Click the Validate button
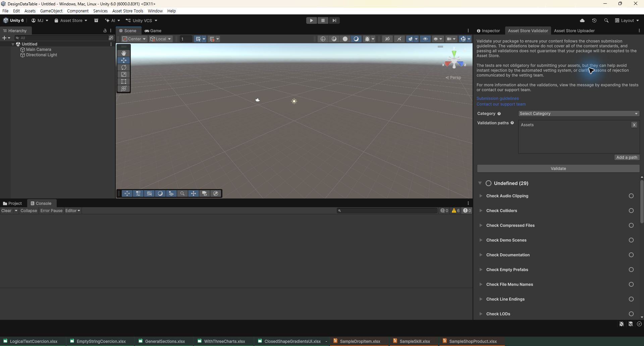Viewport: 644px width, 346px height. [x=558, y=169]
